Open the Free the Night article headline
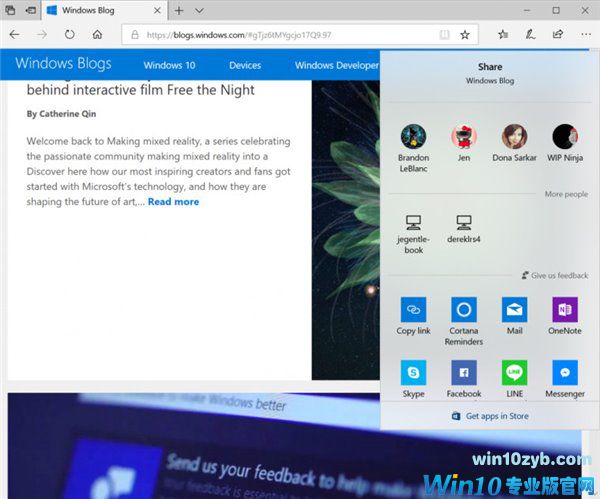Image resolution: width=600 pixels, height=499 pixels. pyautogui.click(x=140, y=90)
